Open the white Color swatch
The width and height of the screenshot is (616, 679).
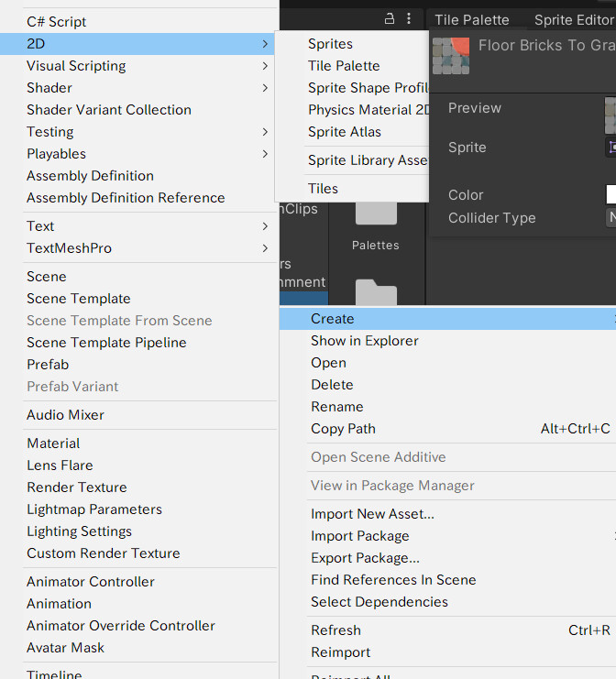[x=610, y=194]
